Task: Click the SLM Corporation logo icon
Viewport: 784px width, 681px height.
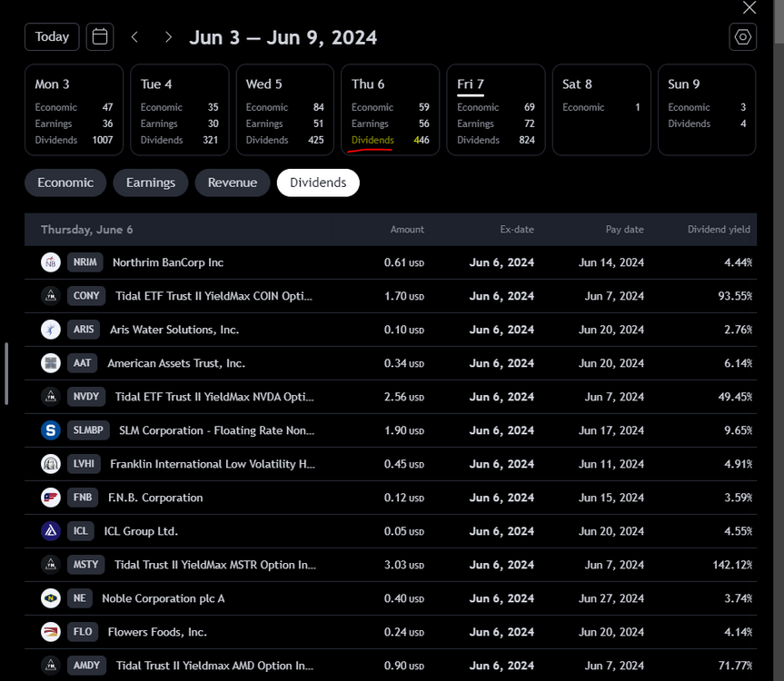Action: [x=51, y=430]
